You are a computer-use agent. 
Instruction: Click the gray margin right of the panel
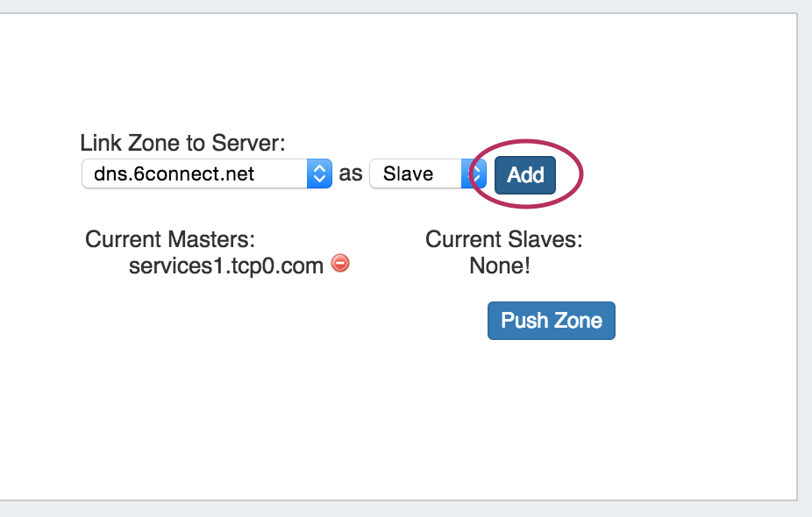(805, 263)
